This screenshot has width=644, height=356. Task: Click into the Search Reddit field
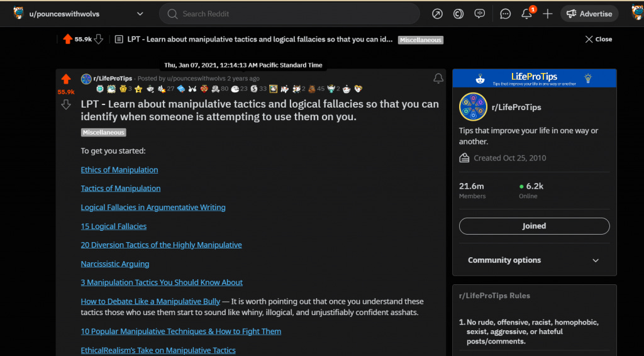(x=289, y=14)
